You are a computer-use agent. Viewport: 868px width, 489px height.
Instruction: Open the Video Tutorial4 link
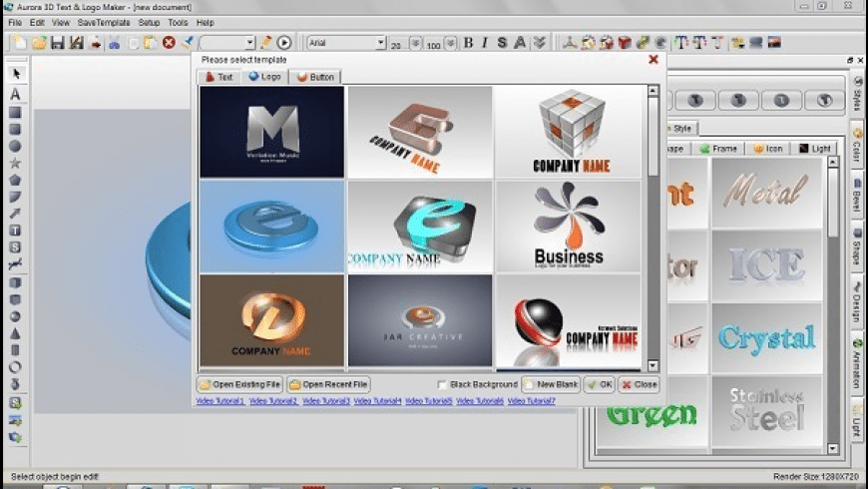click(x=377, y=401)
